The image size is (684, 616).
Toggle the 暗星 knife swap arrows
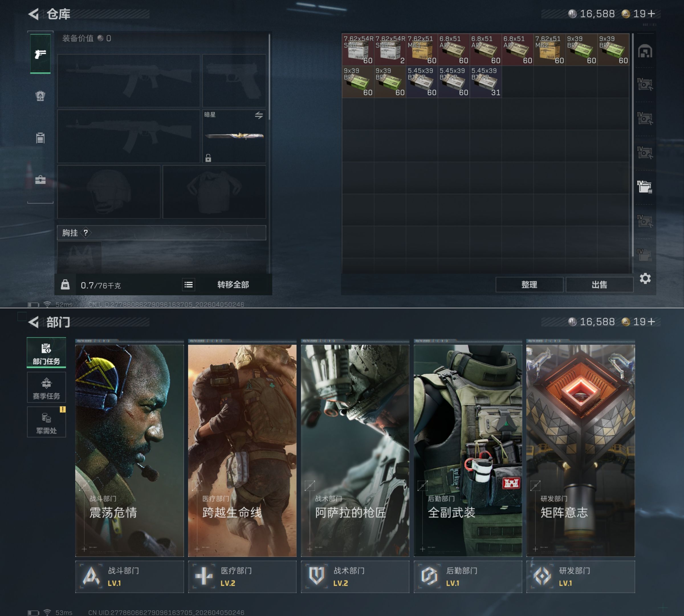click(259, 115)
